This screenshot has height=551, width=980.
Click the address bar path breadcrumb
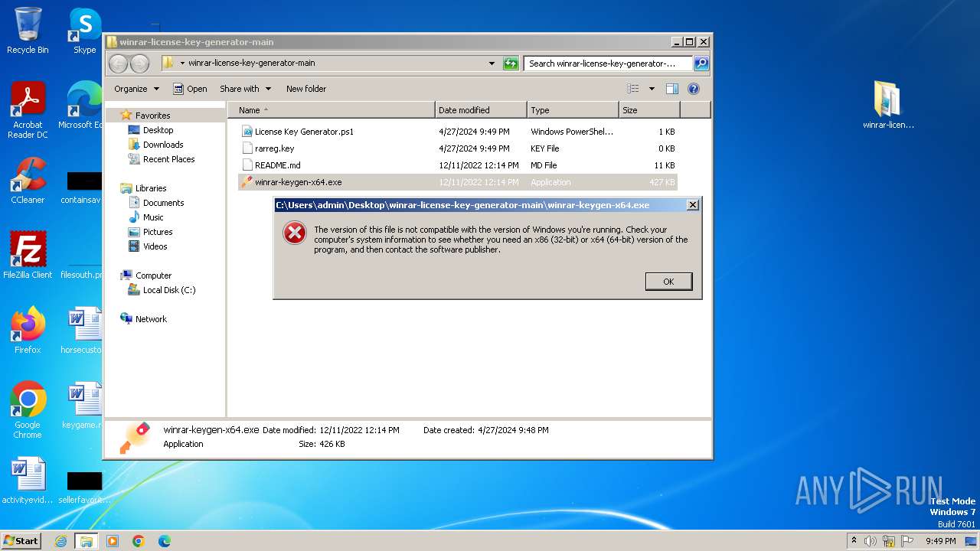[251, 64]
